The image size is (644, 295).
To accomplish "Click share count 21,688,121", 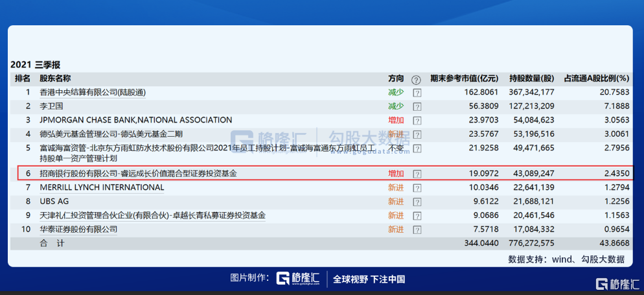I will 534,202.
